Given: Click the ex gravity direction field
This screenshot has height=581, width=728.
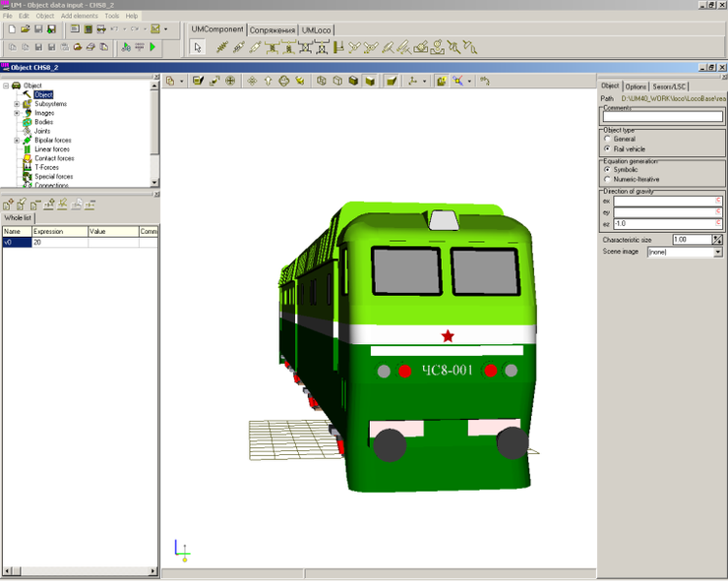Looking at the screenshot, I should (x=668, y=201).
